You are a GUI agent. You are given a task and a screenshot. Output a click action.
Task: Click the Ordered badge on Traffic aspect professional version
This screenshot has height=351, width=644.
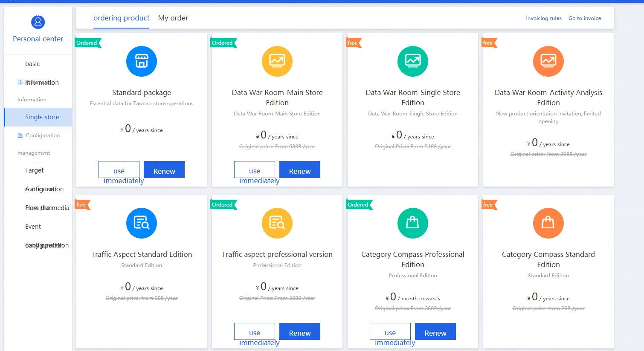click(223, 205)
